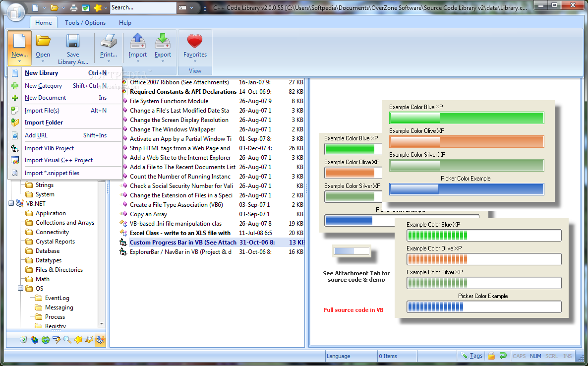This screenshot has width=588, height=366.
Task: Select the Database folder in tree
Action: pos(47,251)
